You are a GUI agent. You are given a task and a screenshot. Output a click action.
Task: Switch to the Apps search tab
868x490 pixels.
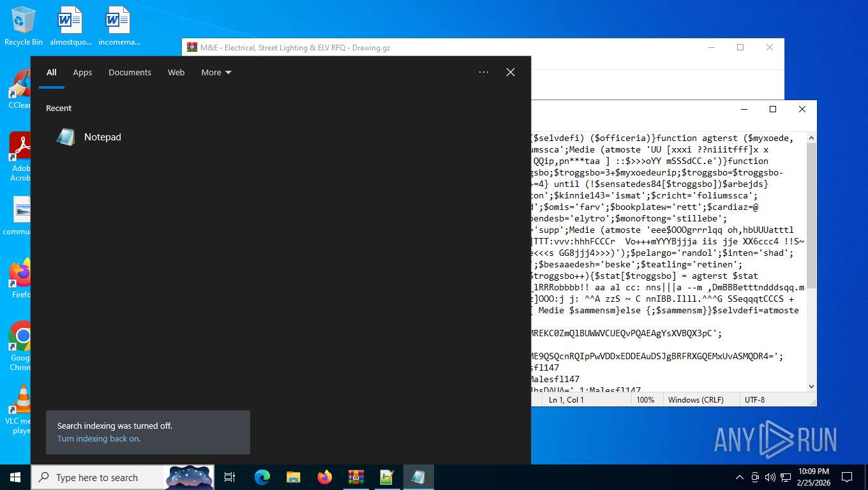[82, 72]
